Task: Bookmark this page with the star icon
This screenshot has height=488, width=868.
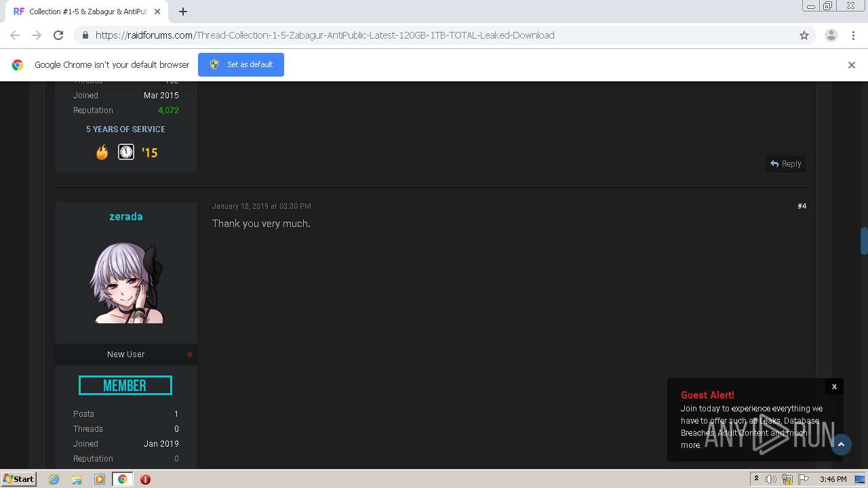Action: [x=804, y=35]
